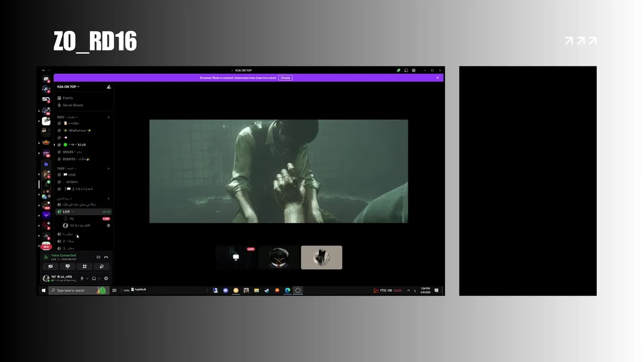The image size is (644, 362).
Task: Click the main stream video view
Action: tap(279, 171)
